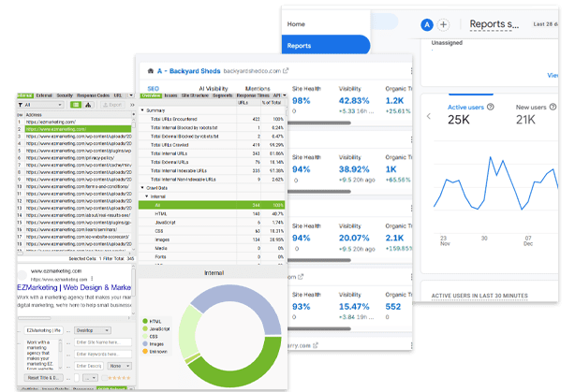Viewport: 575px width, 392px height.
Task: Click the 552 Organic Traffic value
Action: 392,307
